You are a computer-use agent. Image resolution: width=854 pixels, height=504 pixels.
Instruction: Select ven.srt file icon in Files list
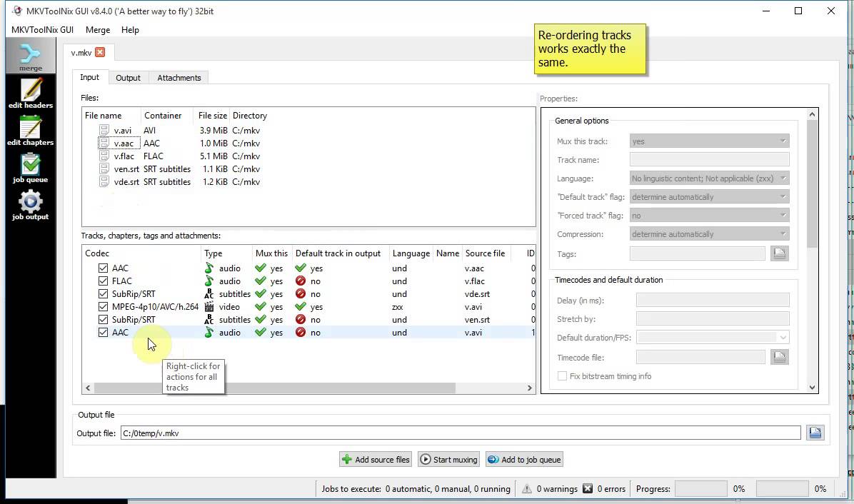[104, 168]
